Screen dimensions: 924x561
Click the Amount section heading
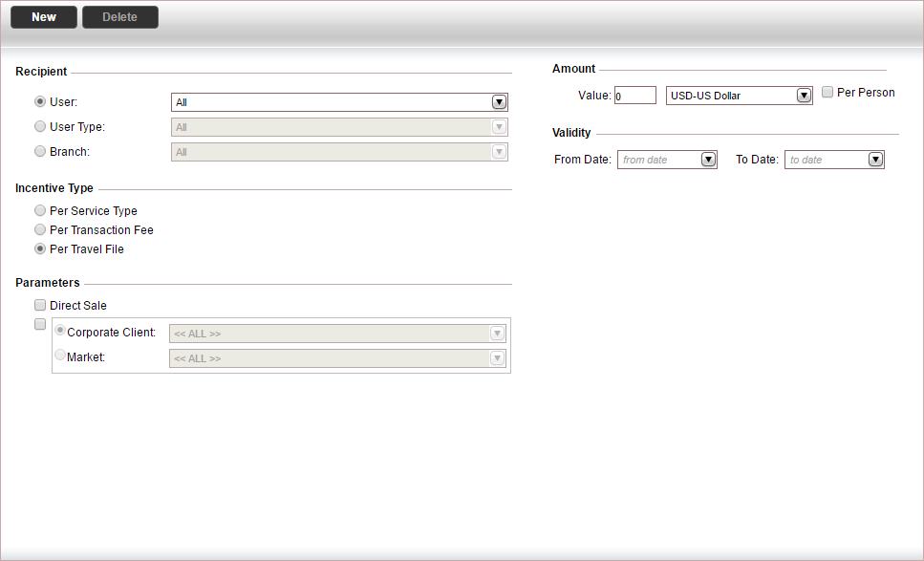[x=574, y=69]
